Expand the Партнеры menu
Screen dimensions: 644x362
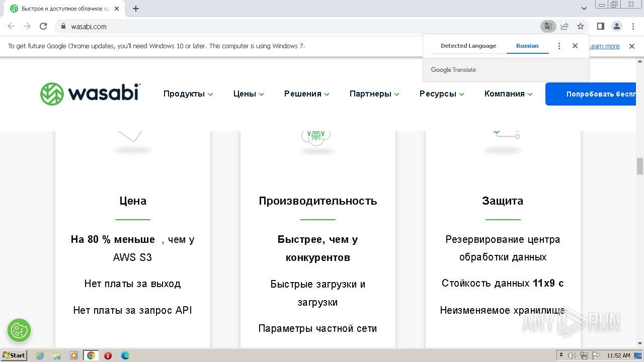click(374, 94)
